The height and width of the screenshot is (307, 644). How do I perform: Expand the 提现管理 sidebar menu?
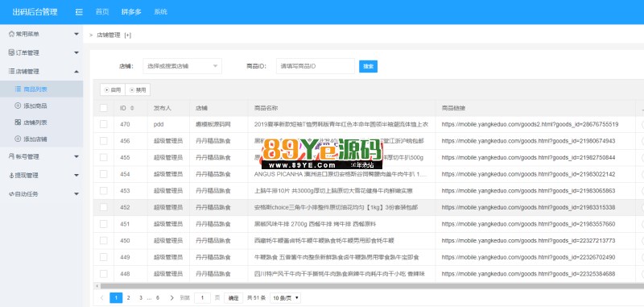[x=42, y=175]
